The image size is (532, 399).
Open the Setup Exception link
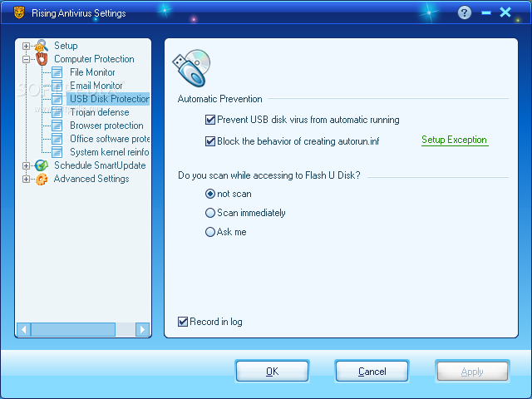(455, 140)
